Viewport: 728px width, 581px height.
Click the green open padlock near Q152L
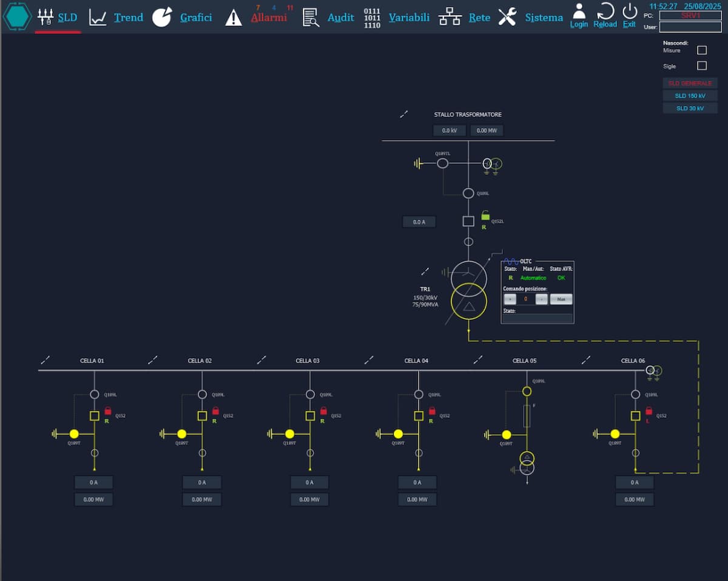click(x=485, y=215)
